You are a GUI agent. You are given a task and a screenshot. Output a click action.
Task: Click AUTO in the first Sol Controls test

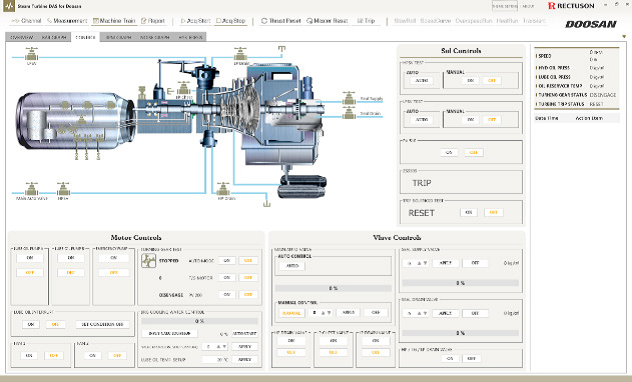tap(422, 81)
